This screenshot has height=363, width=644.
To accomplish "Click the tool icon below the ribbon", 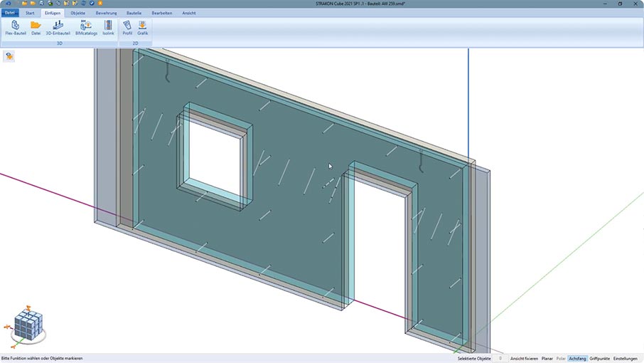I will tap(9, 56).
